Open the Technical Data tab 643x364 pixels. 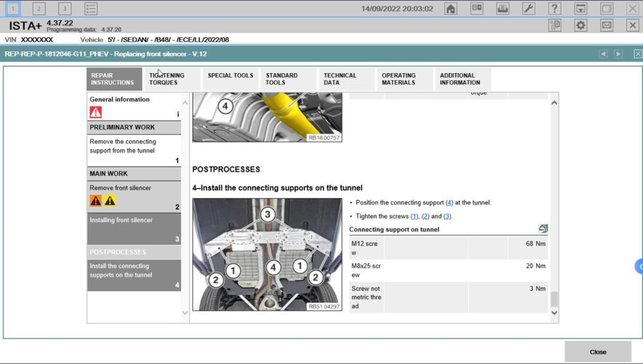click(347, 79)
